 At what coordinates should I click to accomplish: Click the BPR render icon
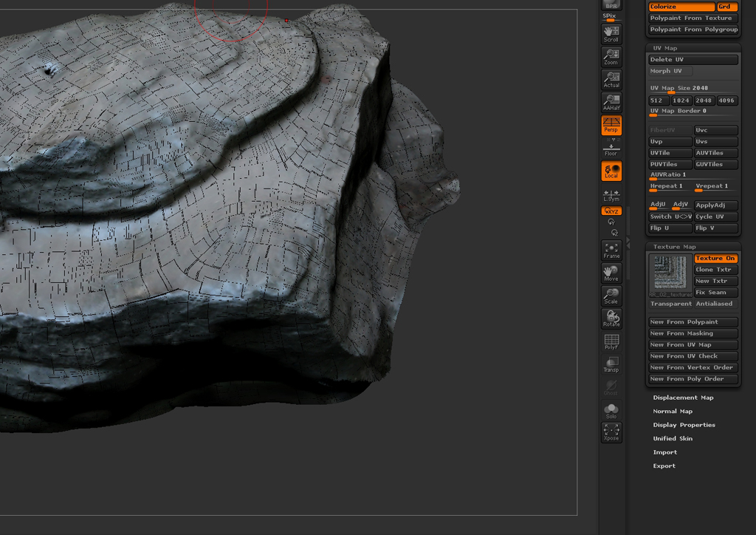click(611, 5)
